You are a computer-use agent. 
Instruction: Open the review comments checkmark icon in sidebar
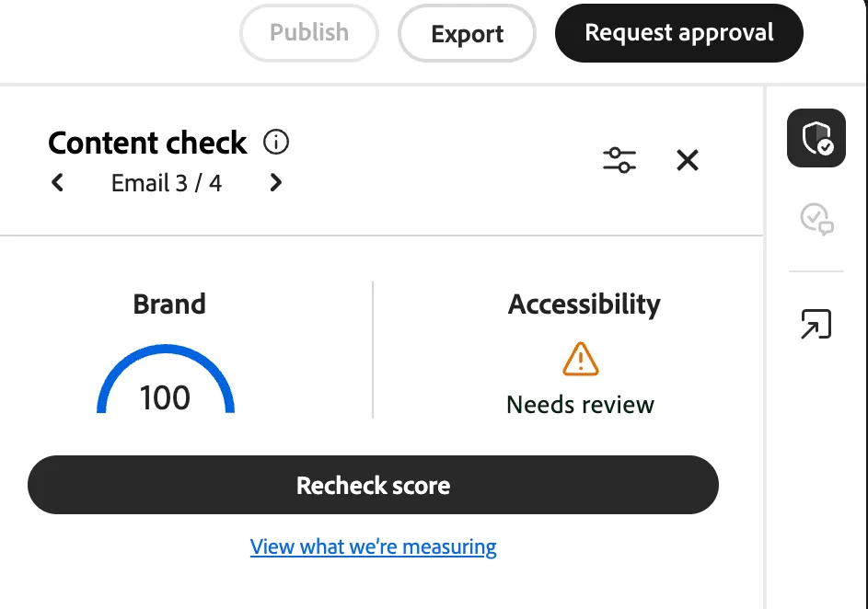(x=816, y=219)
